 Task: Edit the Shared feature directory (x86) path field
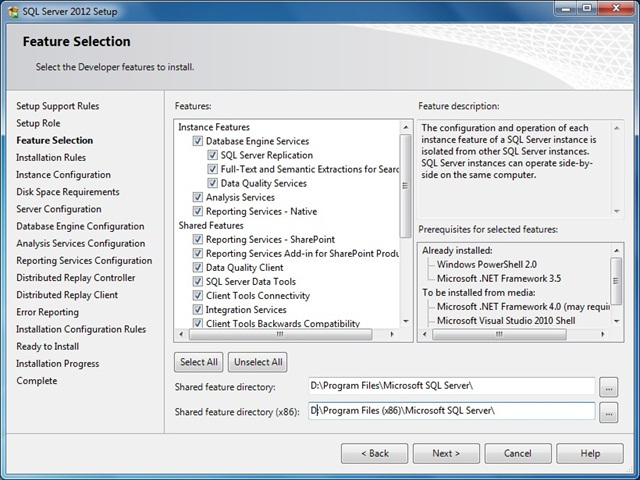coord(451,411)
